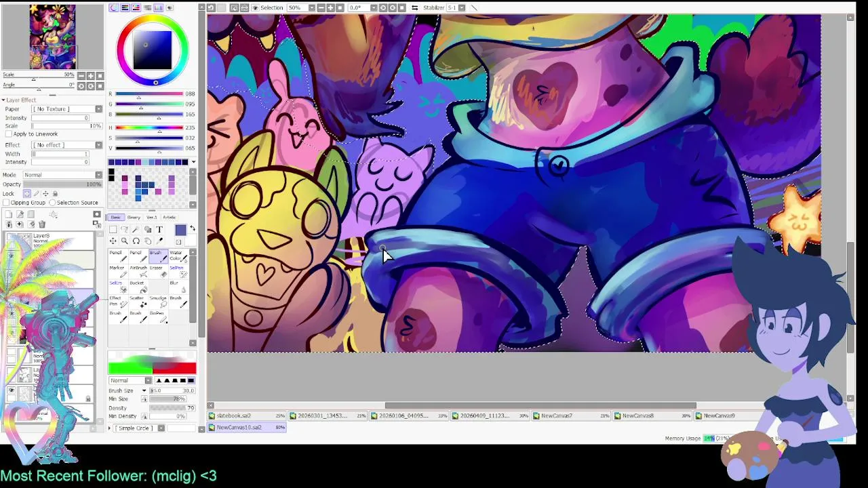Zoom out canvas with toolbar minus button
Screen dimensions: 868x488
[x=321, y=7]
